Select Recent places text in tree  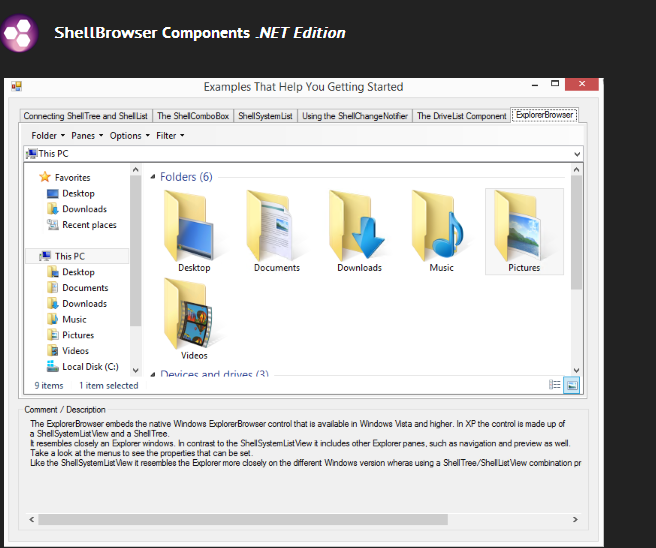(x=89, y=225)
